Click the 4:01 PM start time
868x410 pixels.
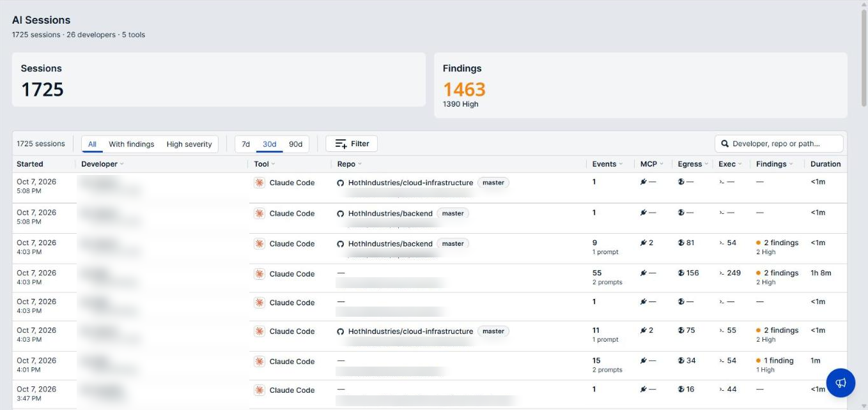pos(29,370)
